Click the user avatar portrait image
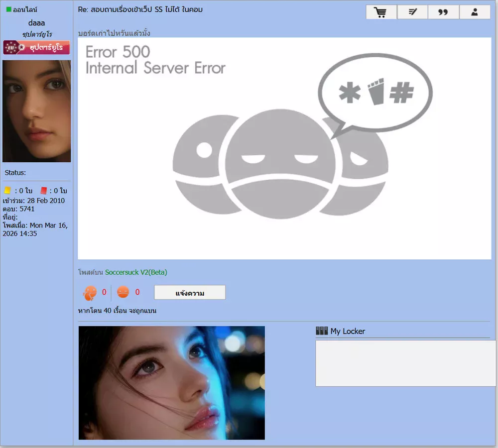Image resolution: width=498 pixels, height=448 pixels. coord(36,111)
